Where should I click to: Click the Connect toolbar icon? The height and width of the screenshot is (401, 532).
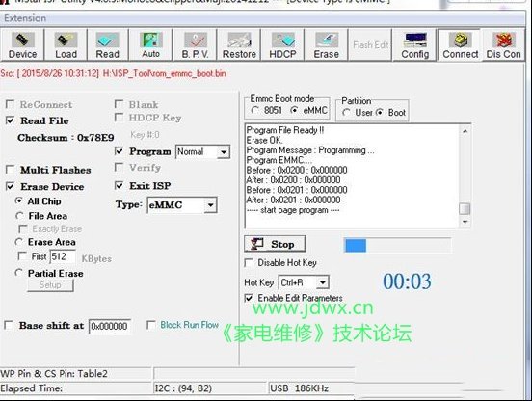tap(460, 44)
